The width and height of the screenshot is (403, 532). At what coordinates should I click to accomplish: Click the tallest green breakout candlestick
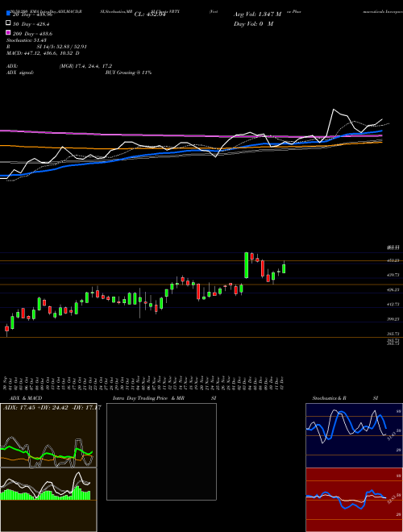(247, 265)
